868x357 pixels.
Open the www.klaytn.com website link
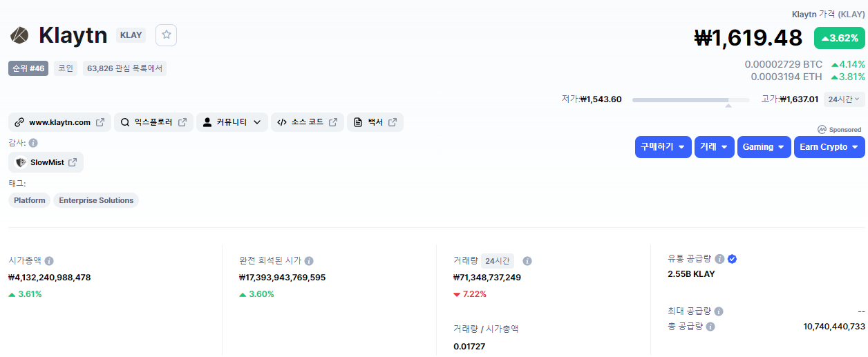tap(59, 122)
